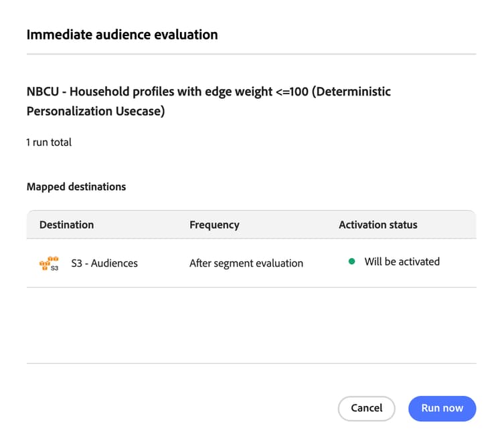Click the 1 run total text

coord(49,142)
